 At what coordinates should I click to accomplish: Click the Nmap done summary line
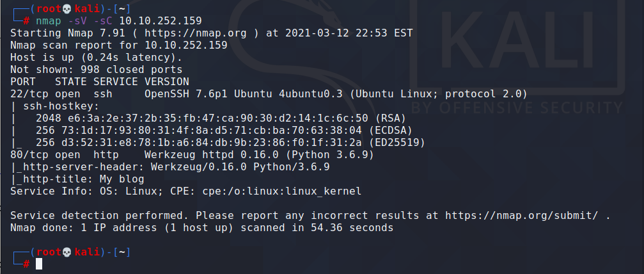(x=201, y=227)
